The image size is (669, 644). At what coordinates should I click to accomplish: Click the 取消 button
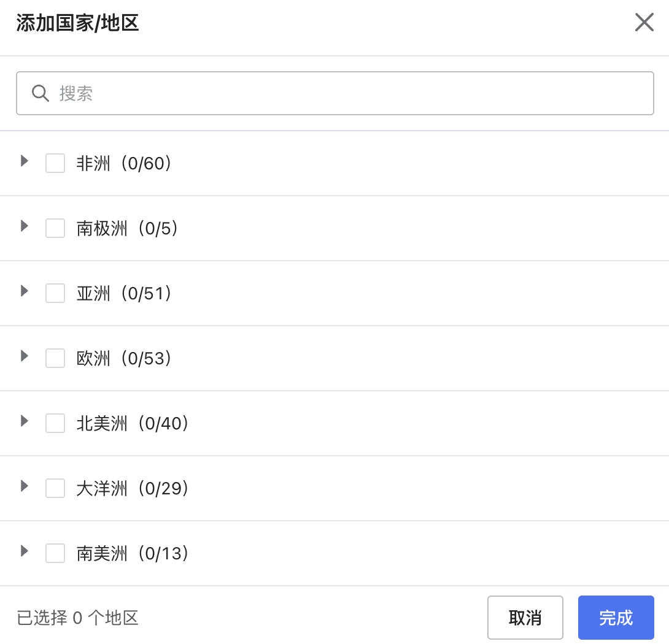[x=525, y=618]
